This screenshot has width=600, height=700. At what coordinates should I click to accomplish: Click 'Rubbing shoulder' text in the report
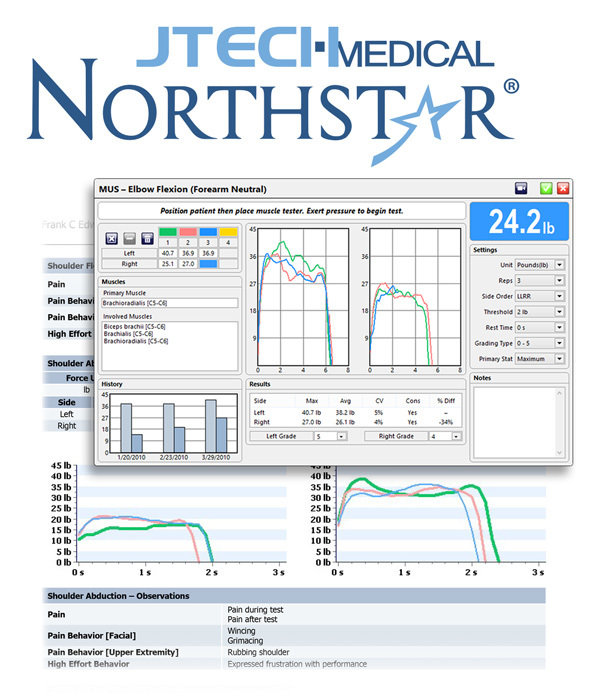click(258, 652)
